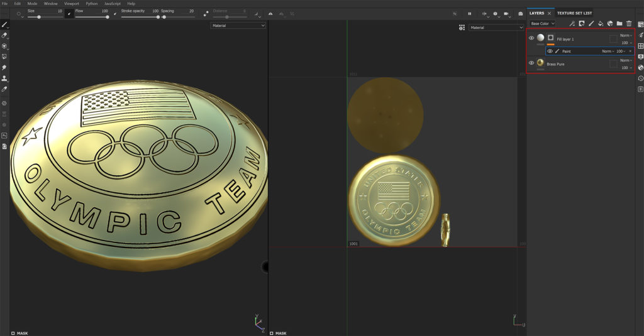This screenshot has width=644, height=336.
Task: Open the Bake mesh maps icon
Action: click(x=4, y=104)
